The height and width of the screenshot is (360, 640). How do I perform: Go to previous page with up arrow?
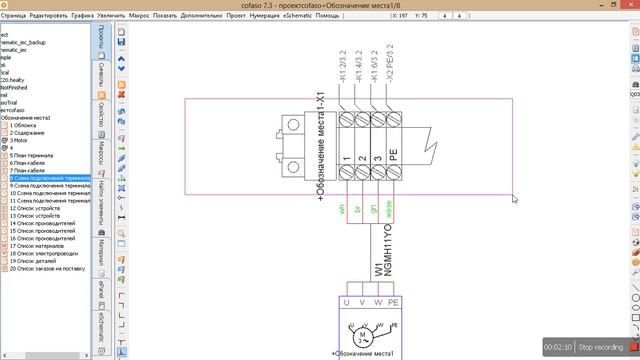[121, 59]
